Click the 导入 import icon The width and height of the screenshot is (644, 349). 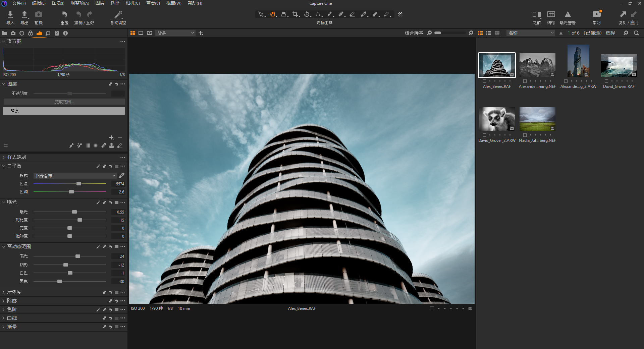click(x=10, y=14)
